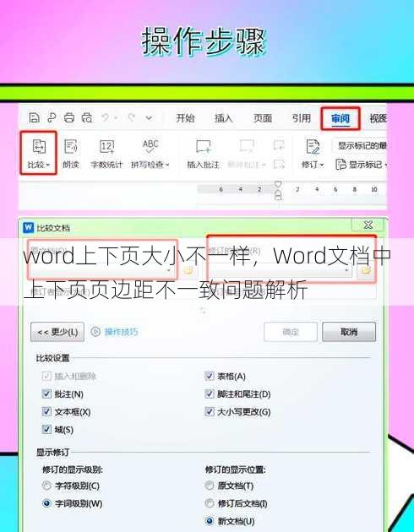Open the original document combo dropdown

[169, 270]
